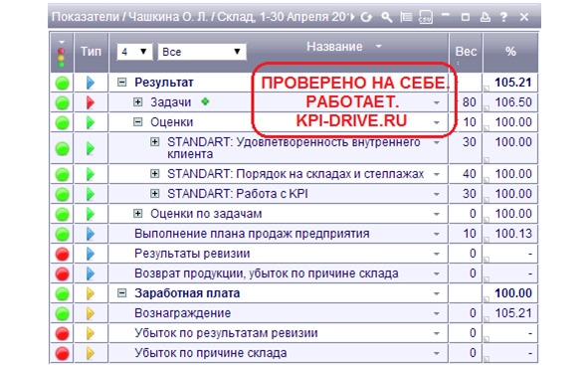Click the 105.21 percent value of Результат

pyautogui.click(x=513, y=83)
